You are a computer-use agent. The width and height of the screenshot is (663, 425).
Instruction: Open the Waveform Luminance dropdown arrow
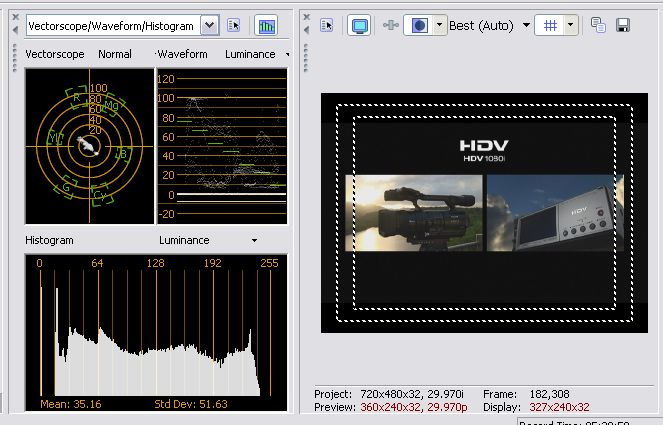pos(288,54)
